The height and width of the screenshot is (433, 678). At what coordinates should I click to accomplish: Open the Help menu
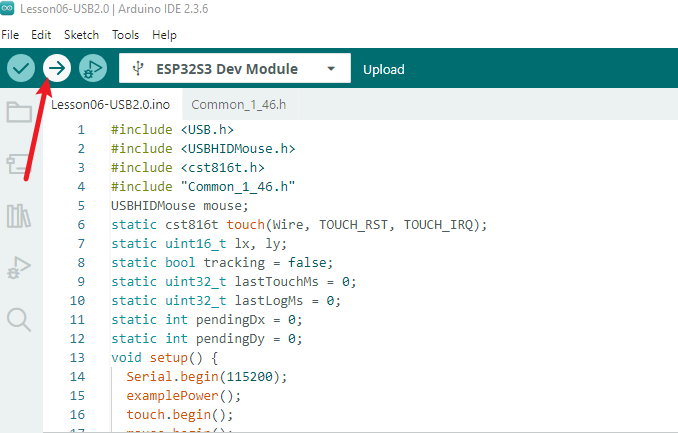[164, 35]
